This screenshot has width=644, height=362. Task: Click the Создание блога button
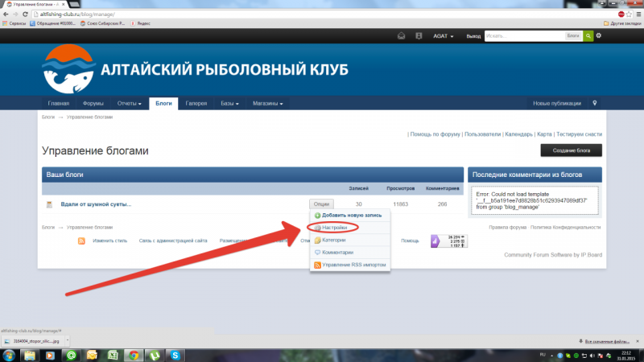(572, 150)
